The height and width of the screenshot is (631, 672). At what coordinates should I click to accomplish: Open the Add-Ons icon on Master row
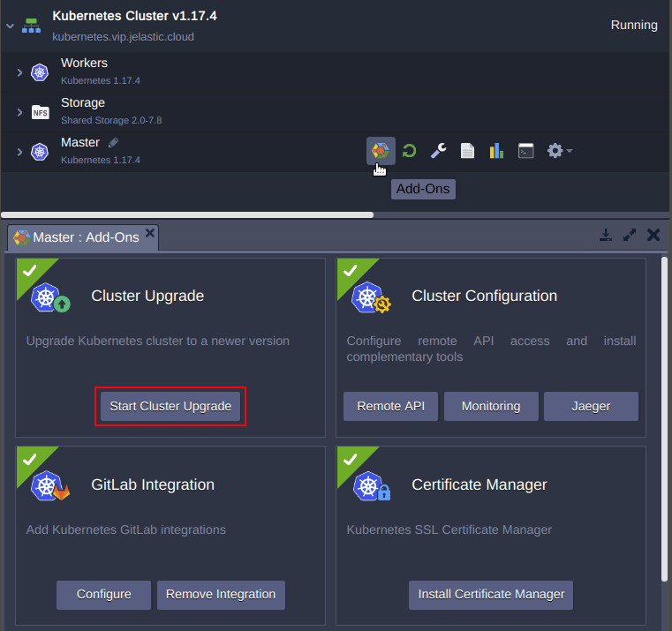(x=381, y=151)
